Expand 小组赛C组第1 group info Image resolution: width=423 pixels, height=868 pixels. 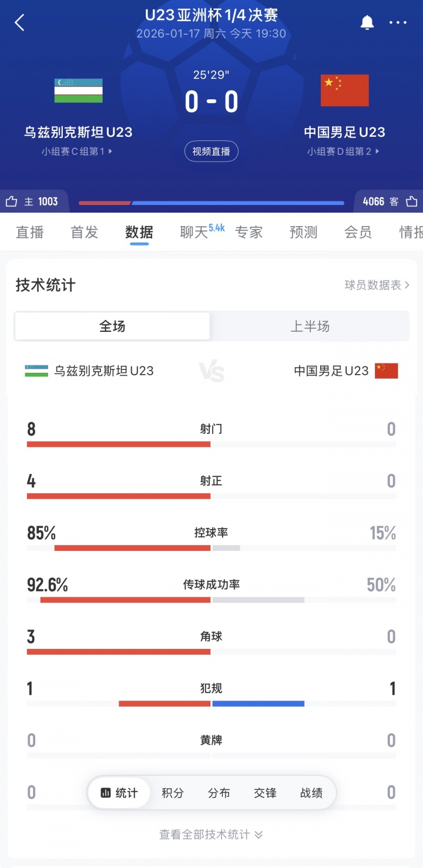coord(77,152)
